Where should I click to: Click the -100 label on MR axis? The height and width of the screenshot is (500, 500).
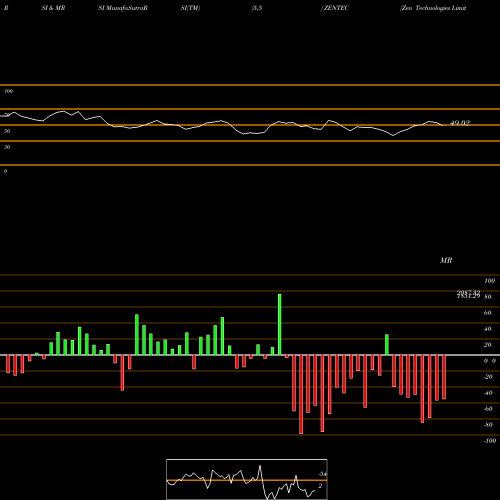(490, 441)
